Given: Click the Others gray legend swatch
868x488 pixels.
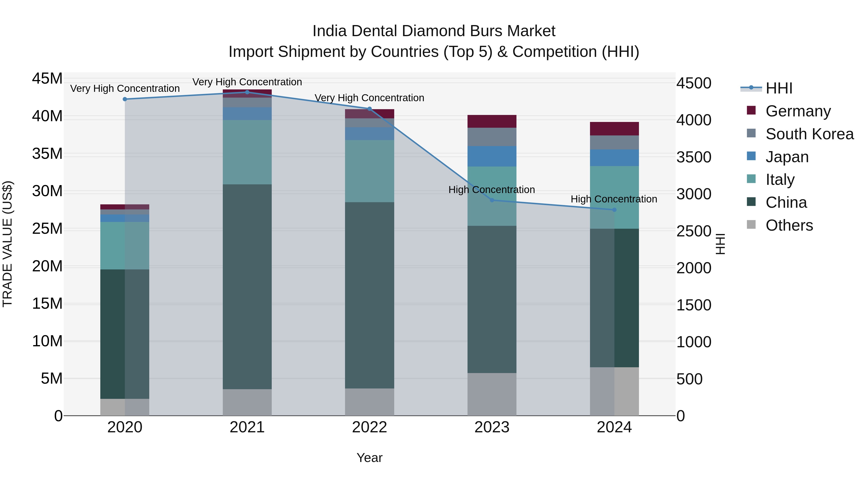Looking at the screenshot, I should [751, 224].
